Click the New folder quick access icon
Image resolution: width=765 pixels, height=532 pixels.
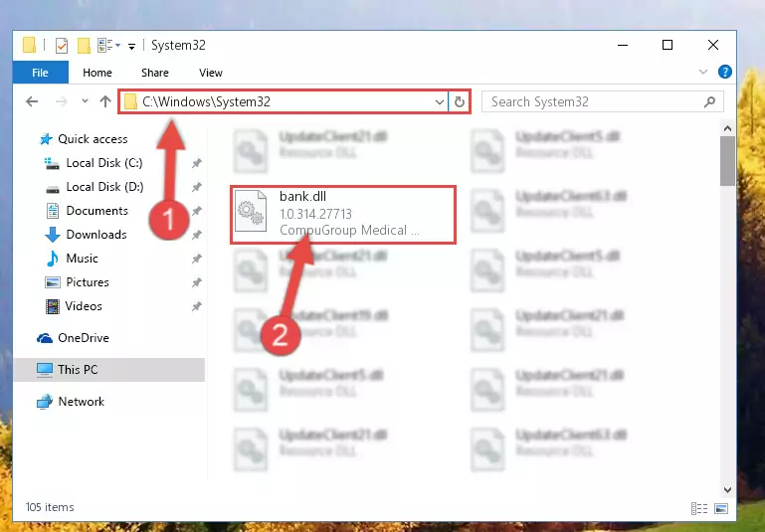click(x=84, y=46)
